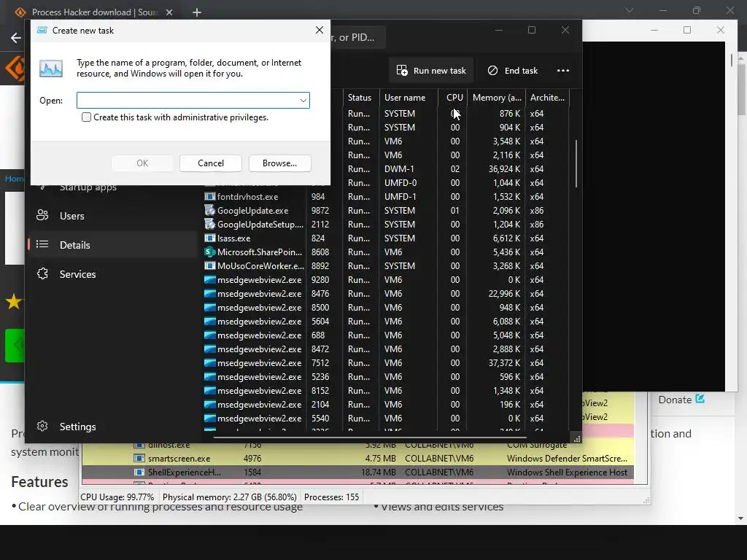747x560 pixels.
Task: Click the GoogleUpdateSetup process icon
Action: click(x=209, y=225)
